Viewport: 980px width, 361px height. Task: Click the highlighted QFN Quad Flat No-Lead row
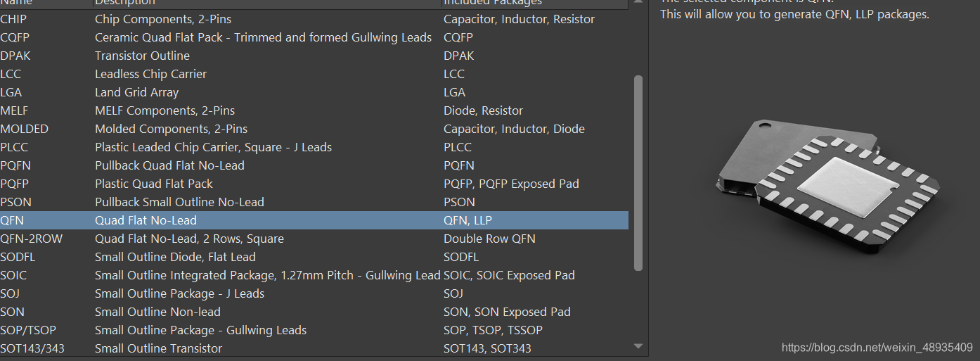tap(146, 220)
